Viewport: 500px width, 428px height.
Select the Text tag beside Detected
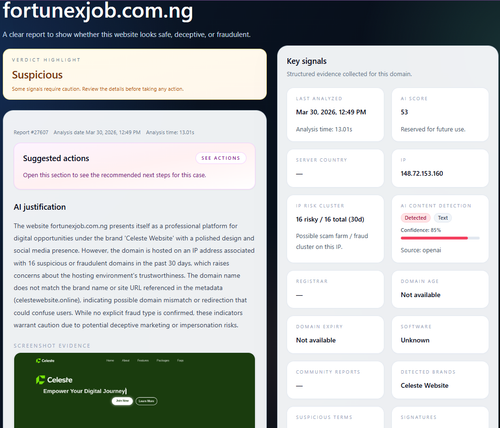point(443,218)
